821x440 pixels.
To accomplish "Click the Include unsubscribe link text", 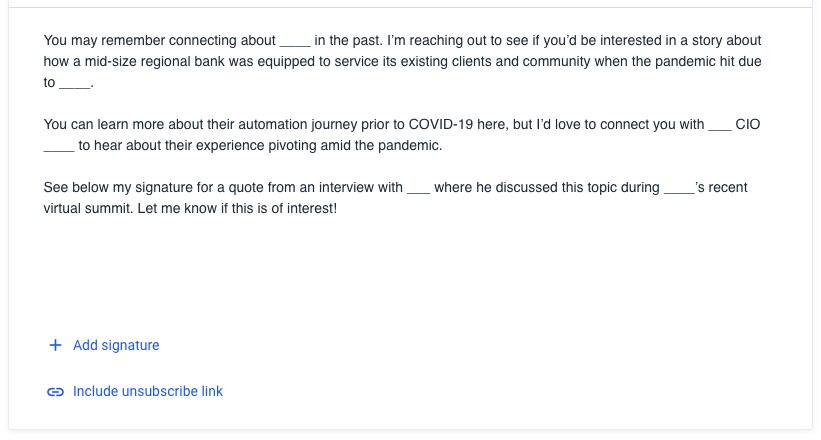I will point(148,392).
